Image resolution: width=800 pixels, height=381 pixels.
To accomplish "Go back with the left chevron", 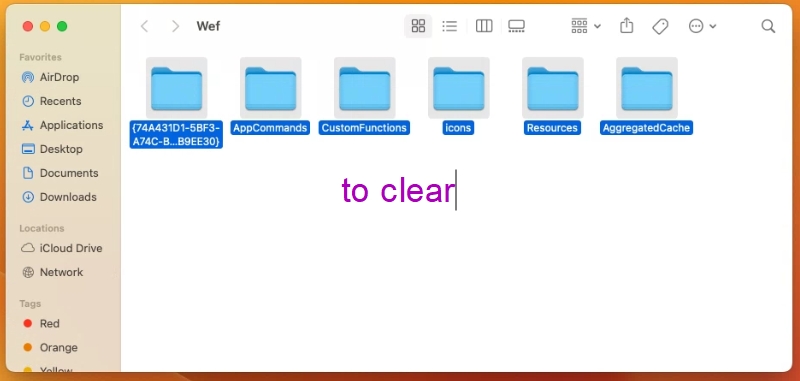I will [144, 26].
